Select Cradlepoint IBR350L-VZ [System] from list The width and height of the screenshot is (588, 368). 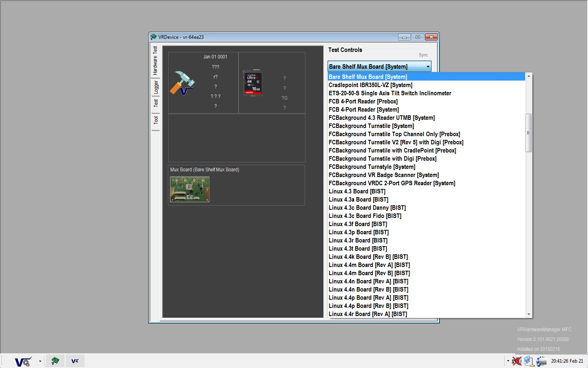pos(370,85)
